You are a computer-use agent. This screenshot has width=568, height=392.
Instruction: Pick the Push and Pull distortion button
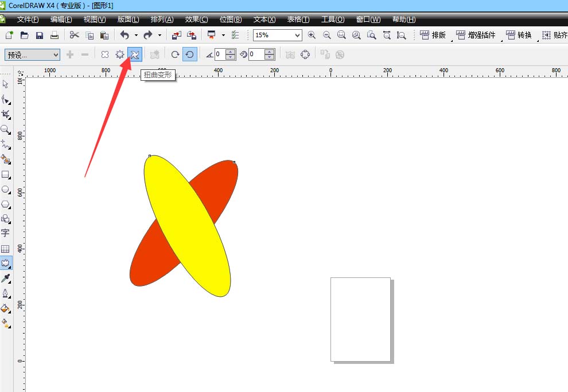pos(105,55)
